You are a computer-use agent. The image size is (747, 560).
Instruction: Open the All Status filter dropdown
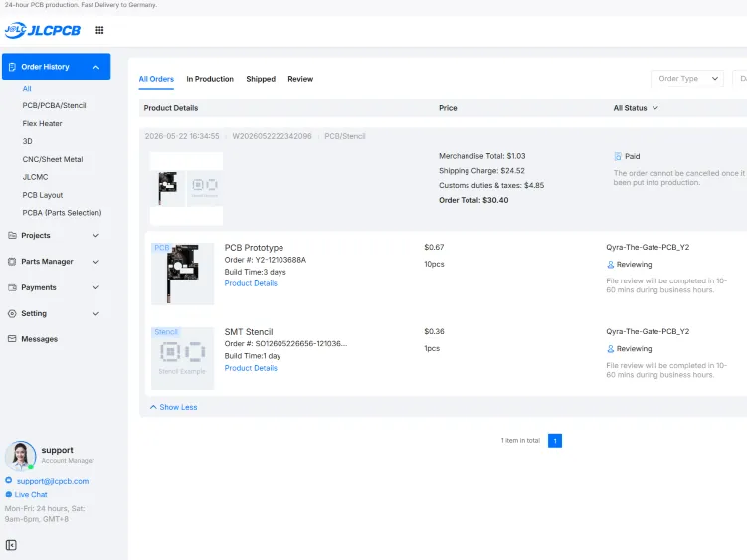tap(636, 108)
